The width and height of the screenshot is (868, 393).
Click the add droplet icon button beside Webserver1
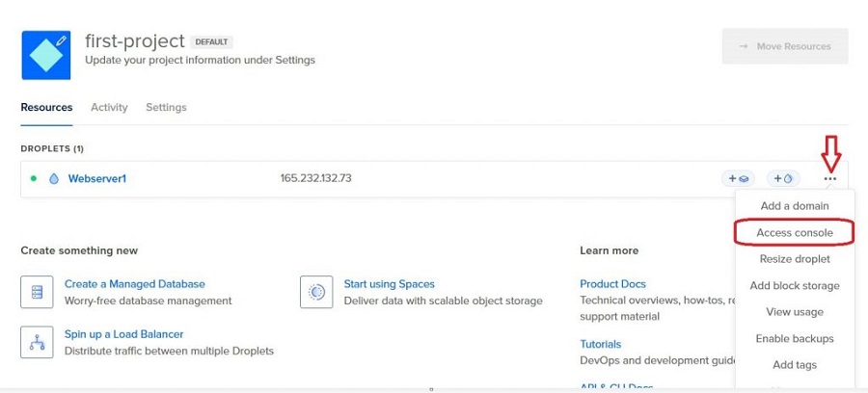pos(783,178)
